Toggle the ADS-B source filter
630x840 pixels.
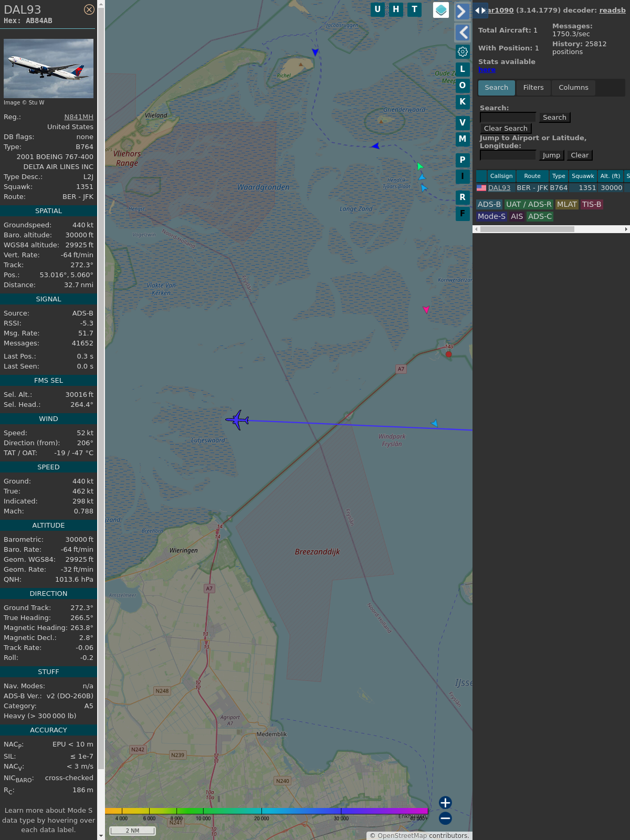pos(489,205)
